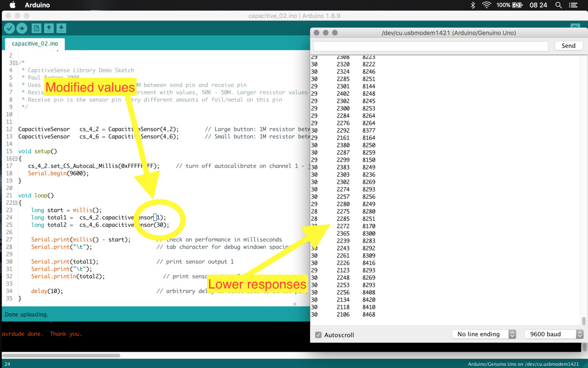This screenshot has width=588, height=368.
Task: Open Notification Center list icon
Action: coord(573,5)
